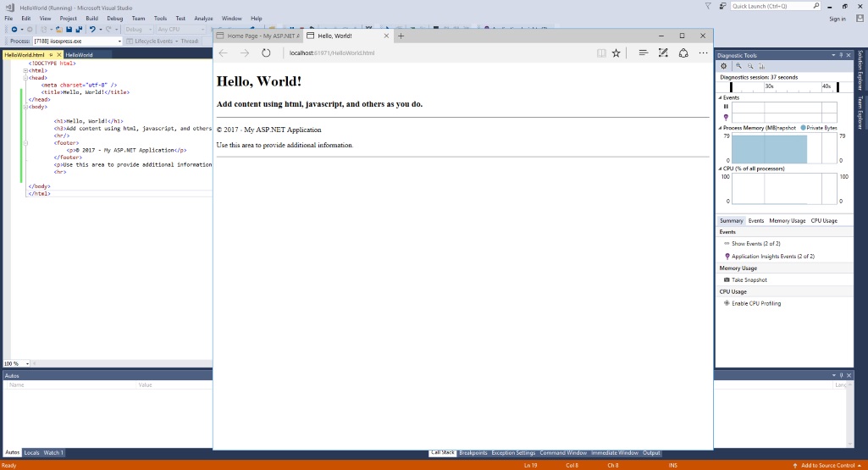Click Take Snapshot under Memory Usage
Viewport: 868px width, 470px height.
749,279
